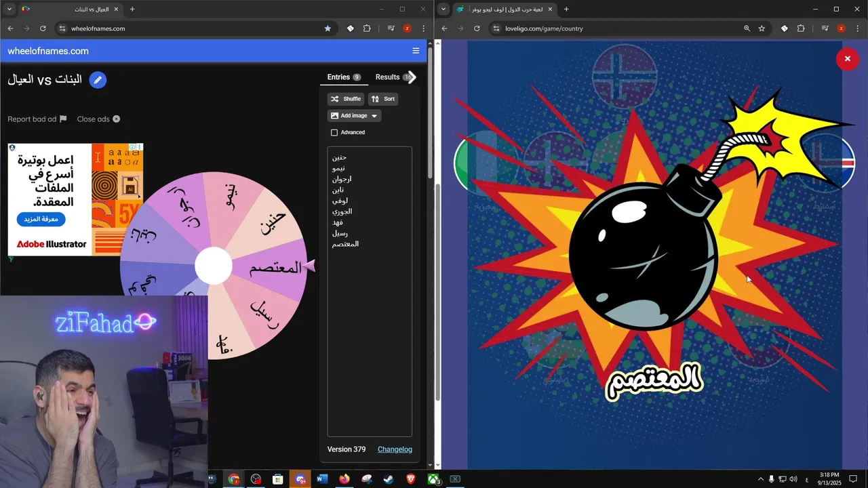868x488 pixels.
Task: Open Brave browser from the taskbar
Action: click(411, 479)
